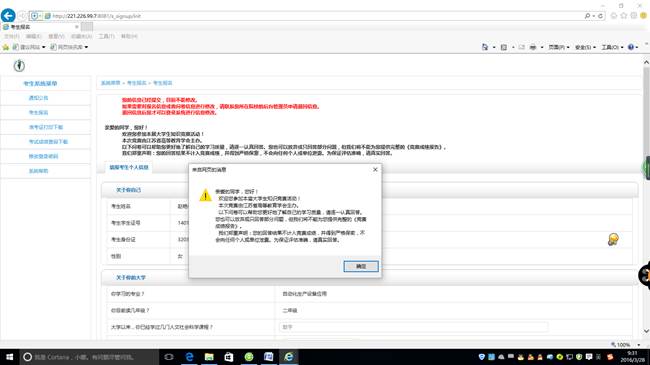Select the 考生报名 browser tab
The width and height of the screenshot is (650, 365).
coord(41,27)
